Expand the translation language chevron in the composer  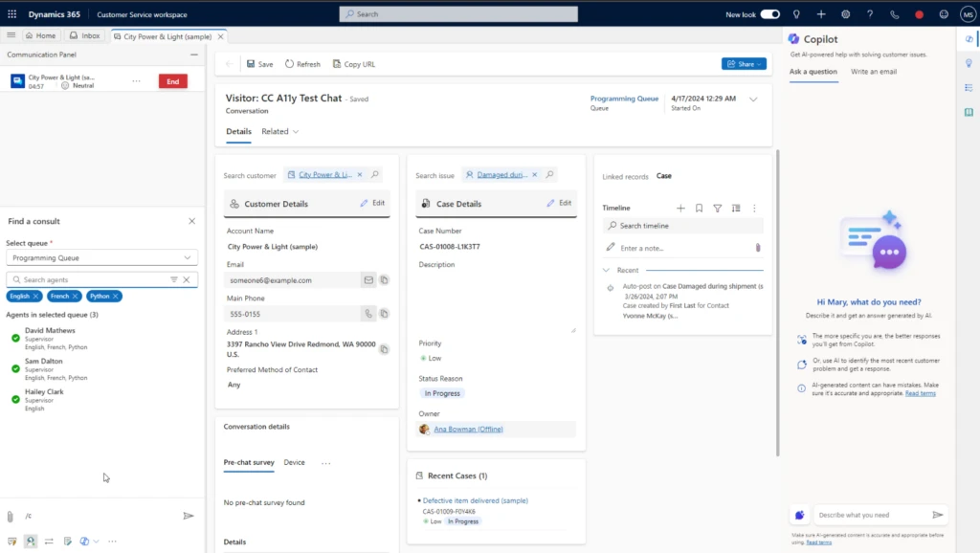pyautogui.click(x=94, y=541)
